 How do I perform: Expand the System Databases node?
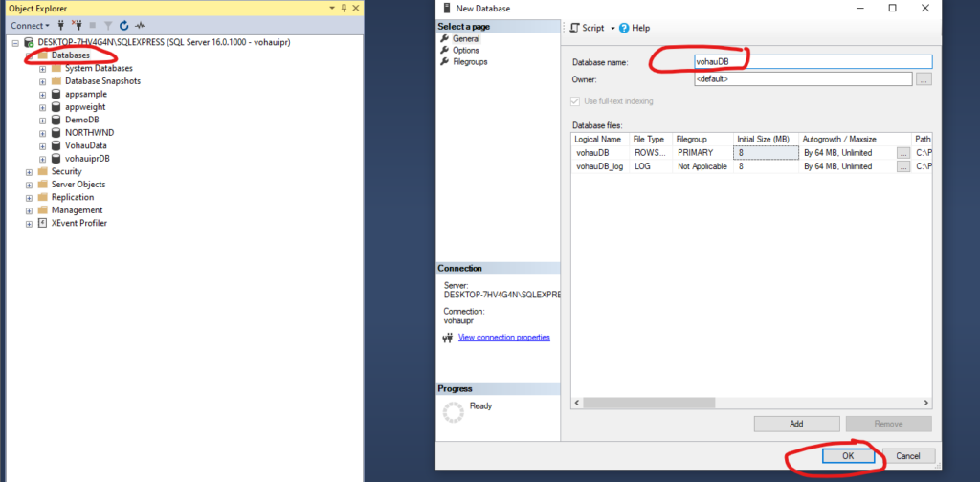pyautogui.click(x=42, y=69)
